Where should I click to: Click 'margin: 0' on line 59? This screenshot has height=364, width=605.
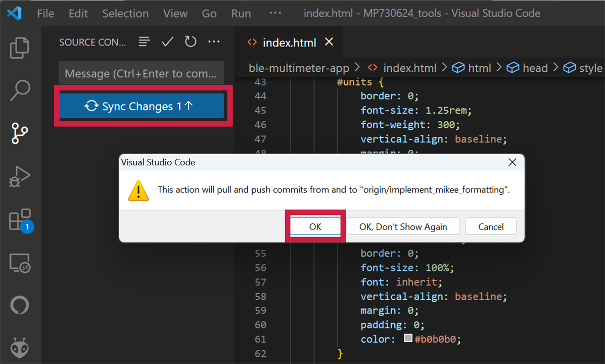click(389, 311)
